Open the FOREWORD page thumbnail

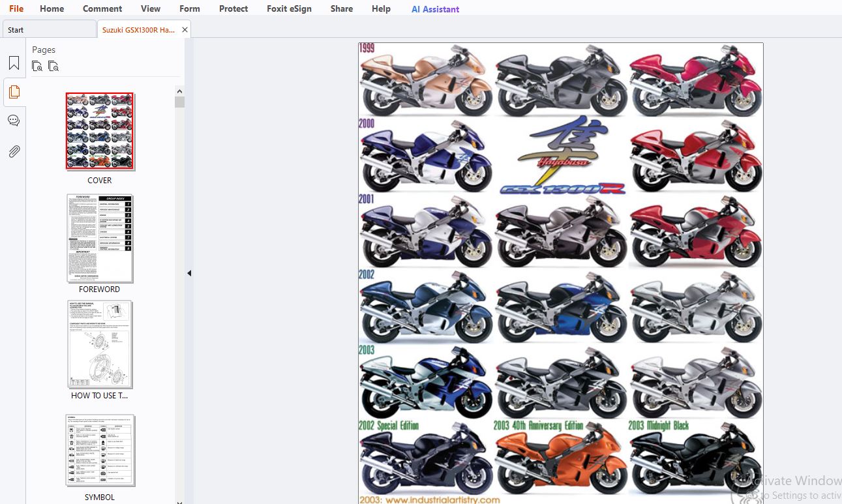coord(100,238)
